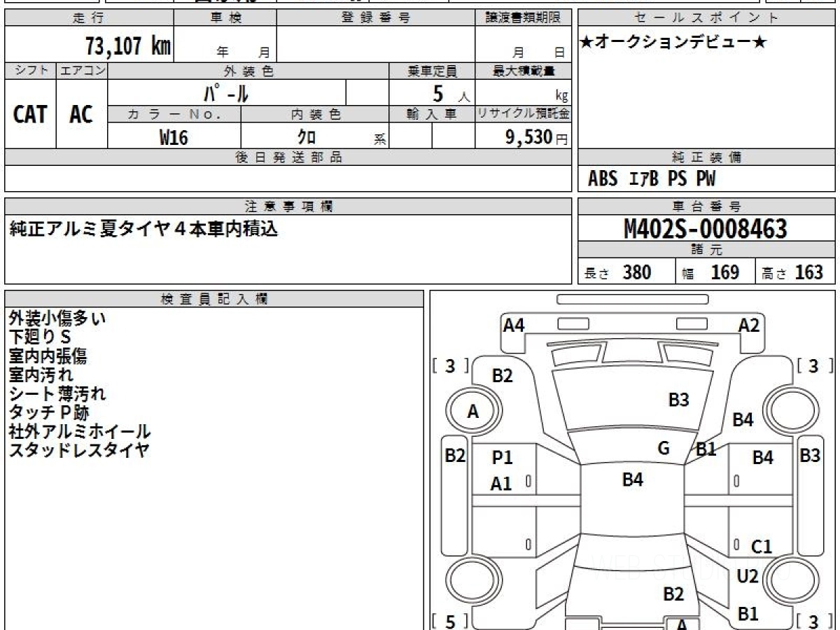Click the G mark on the windshield

[664, 449]
